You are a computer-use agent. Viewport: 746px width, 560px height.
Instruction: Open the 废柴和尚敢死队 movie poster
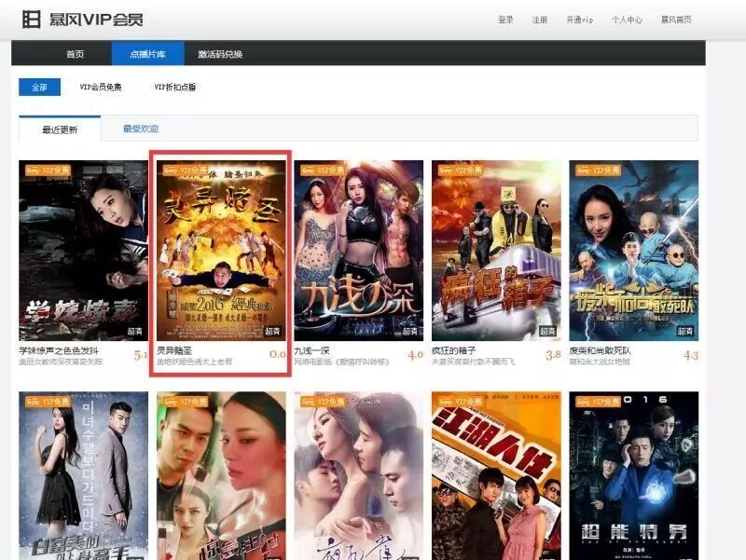634,251
